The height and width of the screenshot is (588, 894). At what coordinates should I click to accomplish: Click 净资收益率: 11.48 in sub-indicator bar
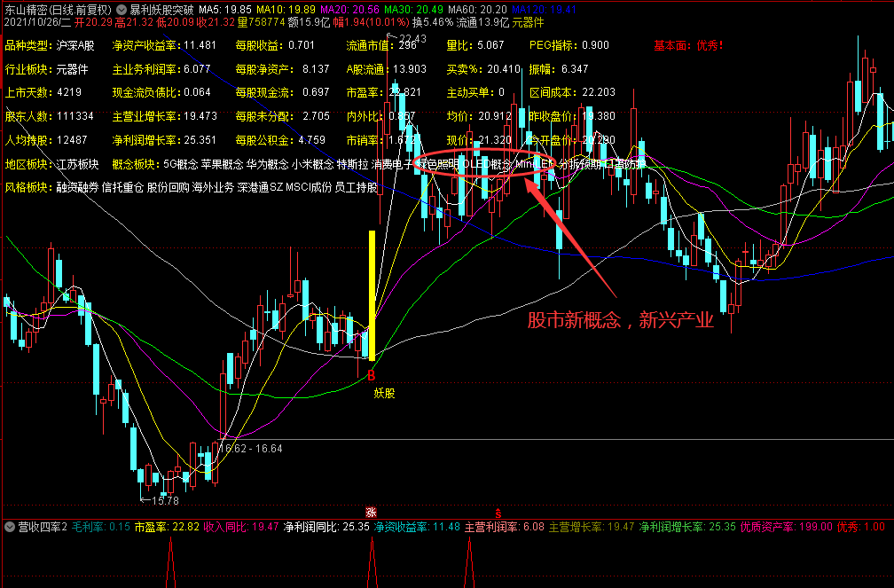click(417, 527)
